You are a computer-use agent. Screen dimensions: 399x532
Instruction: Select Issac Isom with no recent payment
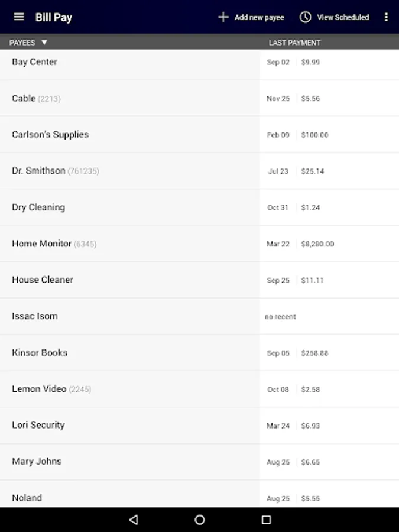35,316
